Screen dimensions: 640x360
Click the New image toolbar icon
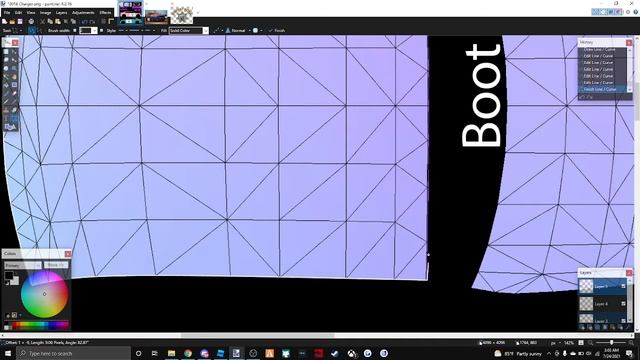5,22
